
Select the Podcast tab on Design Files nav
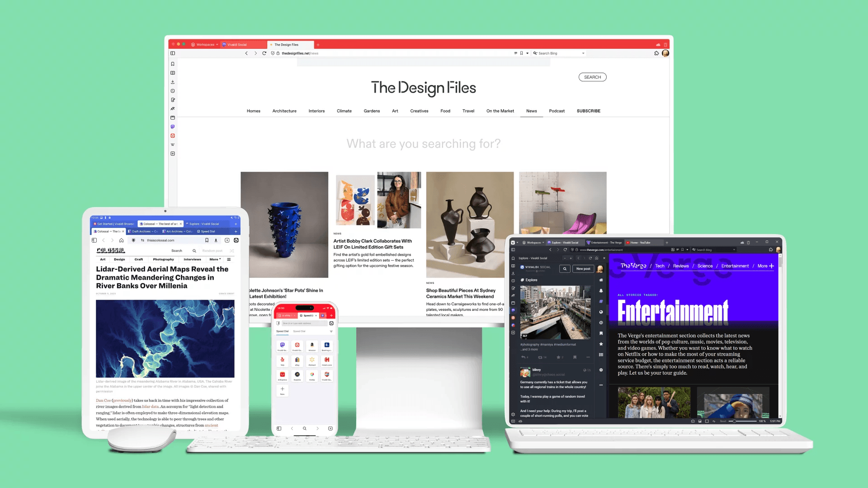click(x=557, y=111)
